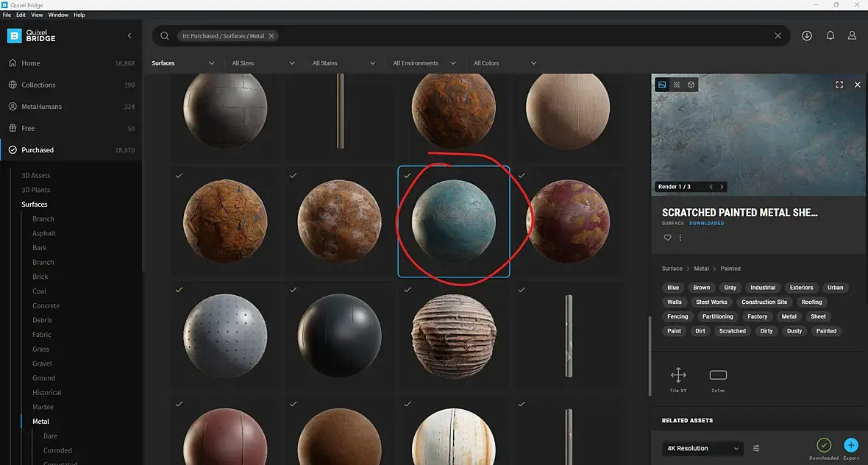868x465 pixels.
Task: Open the All Colors filter dropdown
Action: click(505, 63)
